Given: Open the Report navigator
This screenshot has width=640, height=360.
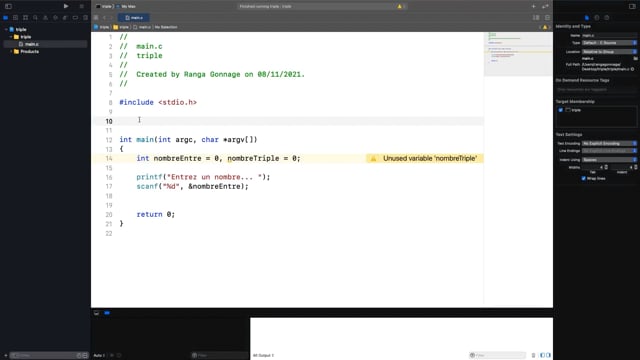Looking at the screenshot, I should 85,18.
